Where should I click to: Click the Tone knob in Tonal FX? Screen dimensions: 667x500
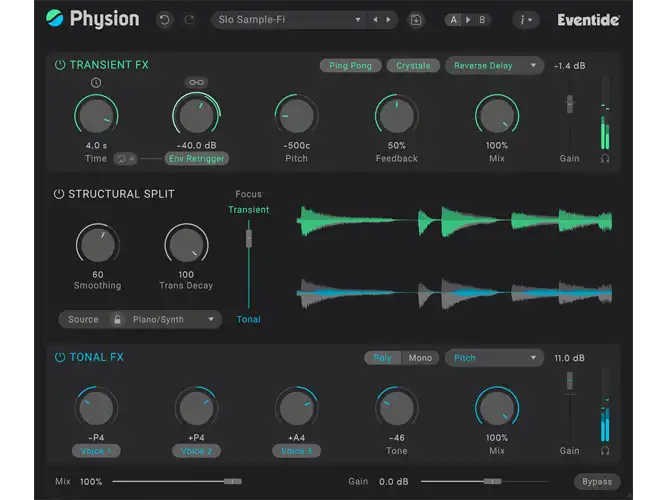pos(396,408)
